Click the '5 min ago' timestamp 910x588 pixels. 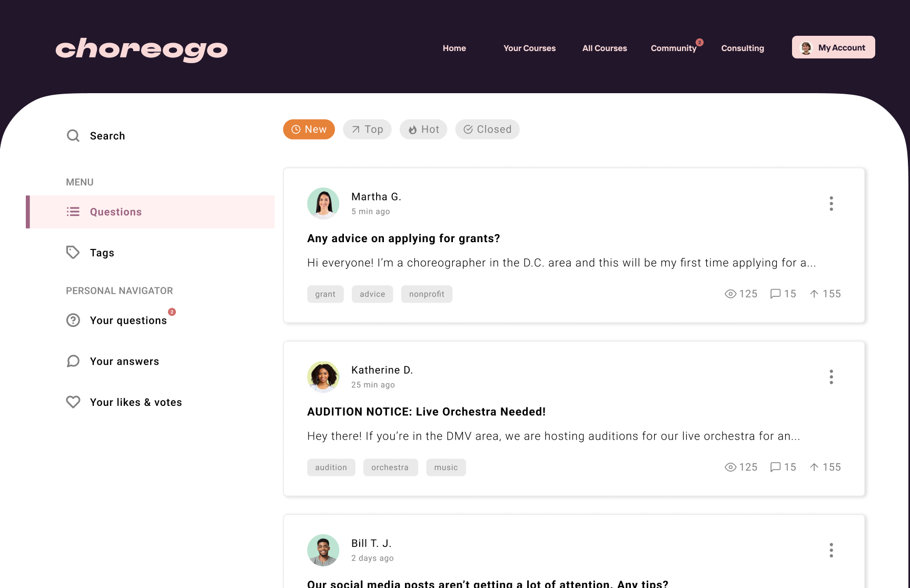click(x=371, y=211)
